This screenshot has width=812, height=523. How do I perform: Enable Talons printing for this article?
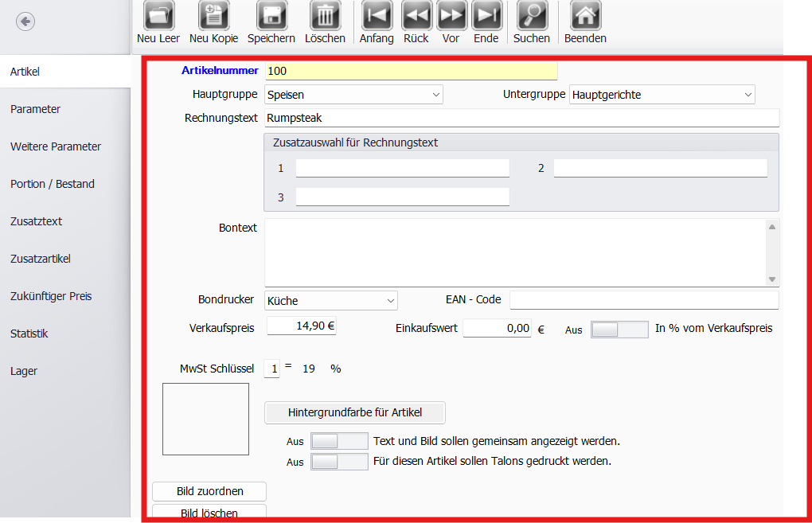coord(339,462)
